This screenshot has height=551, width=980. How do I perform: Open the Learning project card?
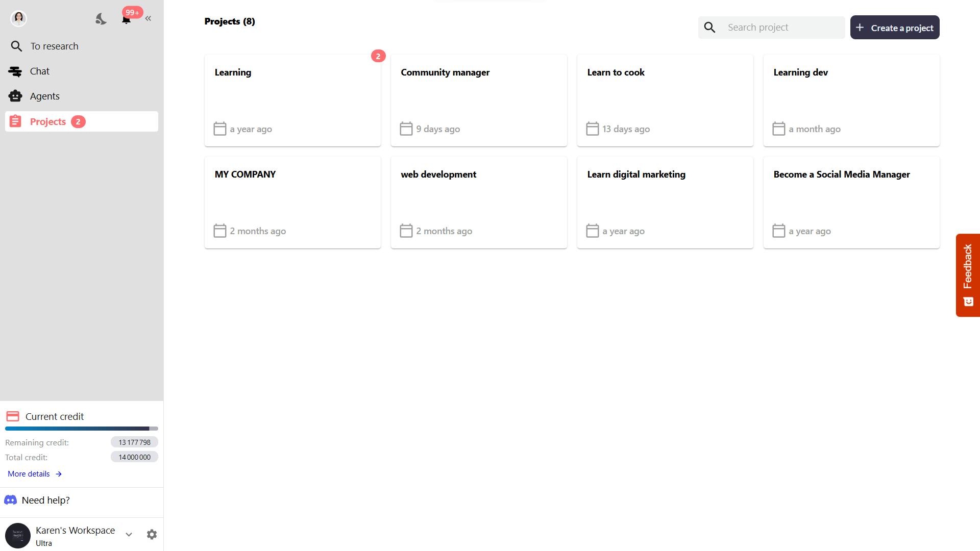[292, 101]
